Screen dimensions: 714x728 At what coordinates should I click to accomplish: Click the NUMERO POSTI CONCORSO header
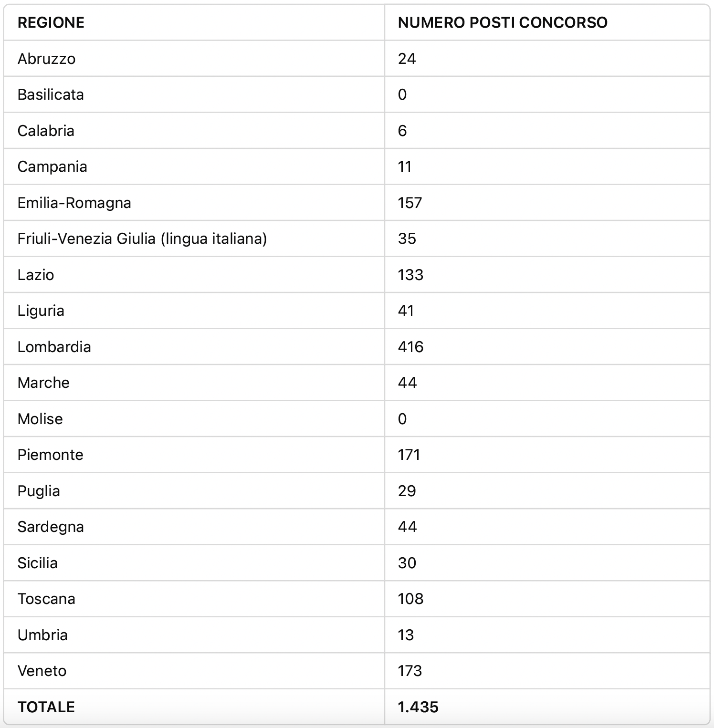[503, 22]
